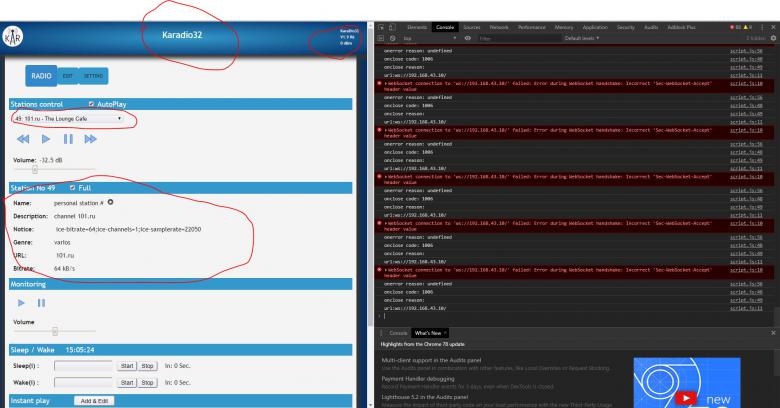The image size is (780, 408).
Task: Click the Notice text ice-bitrate=64
Action: [128, 229]
